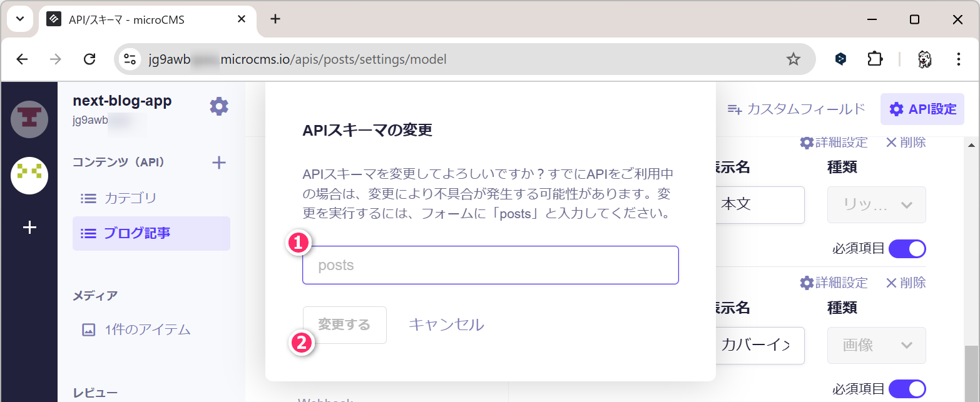Select カテゴリ in the sidebar
The width and height of the screenshot is (980, 402).
point(130,199)
